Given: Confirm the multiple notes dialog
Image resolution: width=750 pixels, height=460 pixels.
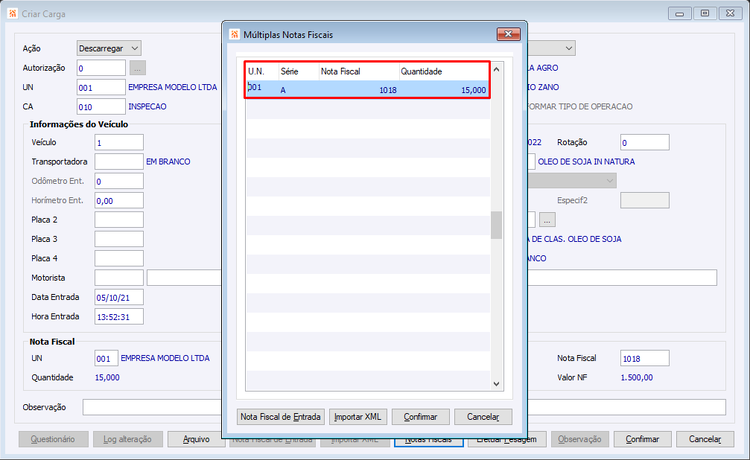Looking at the screenshot, I should [x=420, y=417].
